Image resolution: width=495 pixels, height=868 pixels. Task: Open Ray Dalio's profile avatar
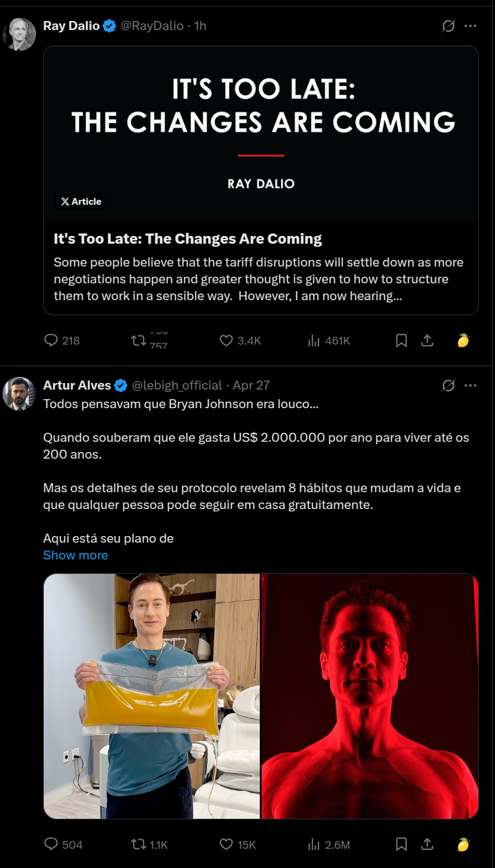(19, 34)
